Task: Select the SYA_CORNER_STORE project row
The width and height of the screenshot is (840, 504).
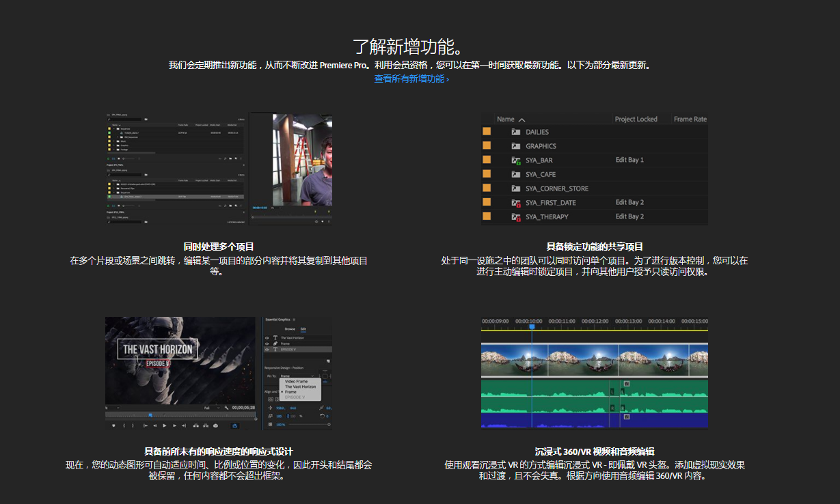Action: point(595,188)
